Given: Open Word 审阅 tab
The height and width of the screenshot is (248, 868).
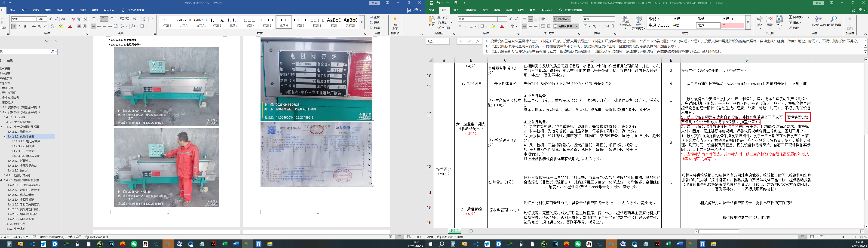Looking at the screenshot, I should [x=71, y=10].
